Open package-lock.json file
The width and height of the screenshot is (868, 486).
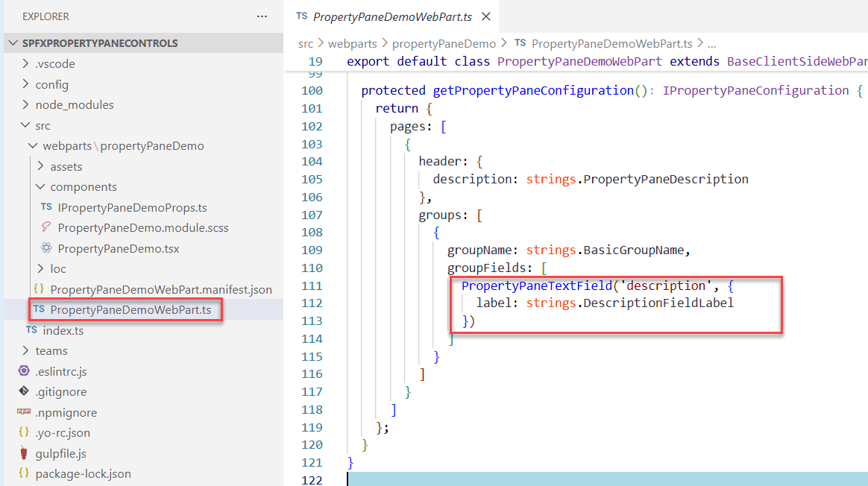(x=83, y=474)
